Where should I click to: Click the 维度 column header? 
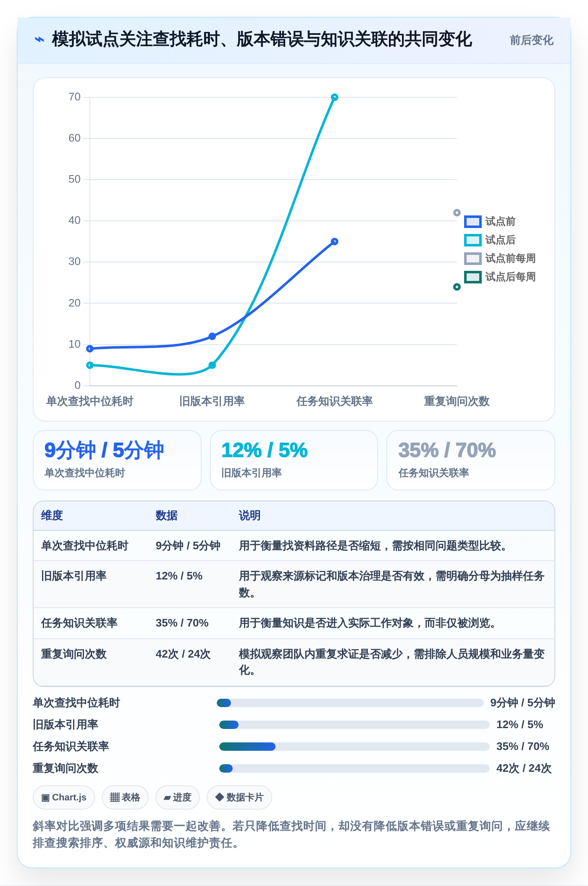point(52,515)
